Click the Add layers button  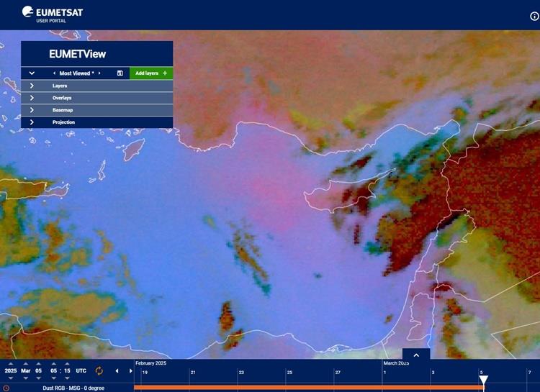(x=151, y=73)
